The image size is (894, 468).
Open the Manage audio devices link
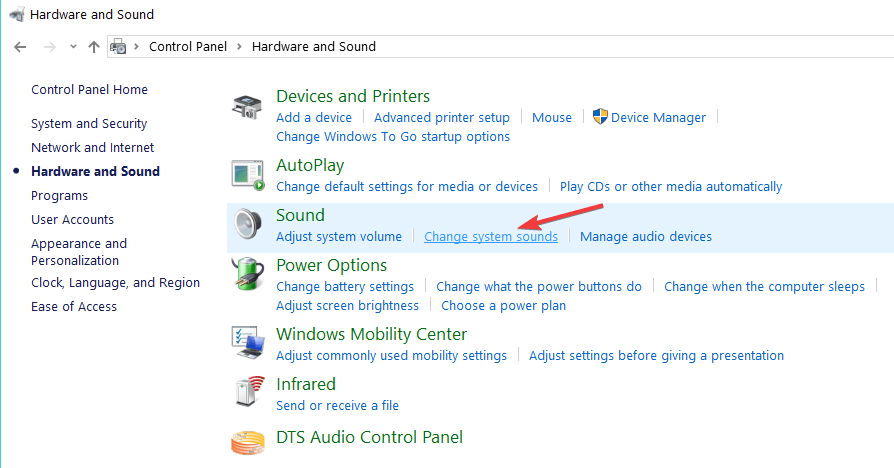(646, 237)
